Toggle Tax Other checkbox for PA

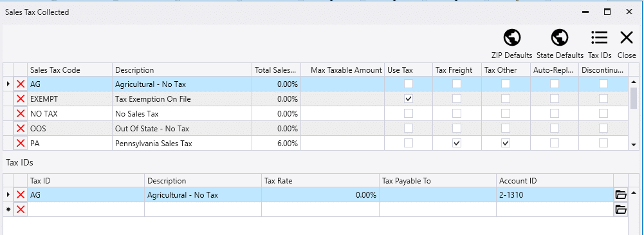point(506,144)
